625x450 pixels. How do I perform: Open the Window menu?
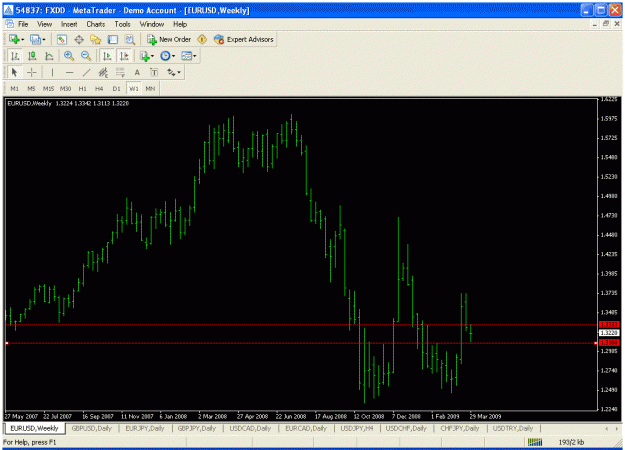pyautogui.click(x=151, y=24)
